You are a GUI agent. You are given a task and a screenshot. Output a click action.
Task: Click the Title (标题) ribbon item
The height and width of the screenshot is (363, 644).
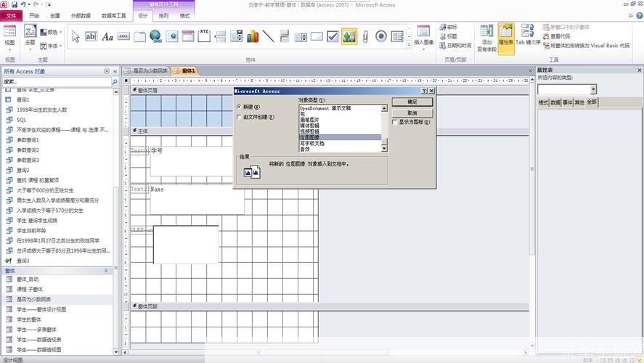(449, 36)
